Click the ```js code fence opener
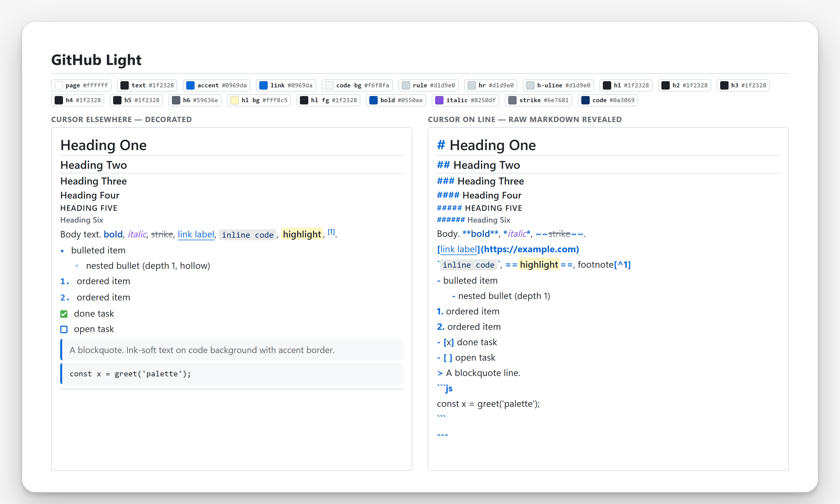 coord(445,388)
